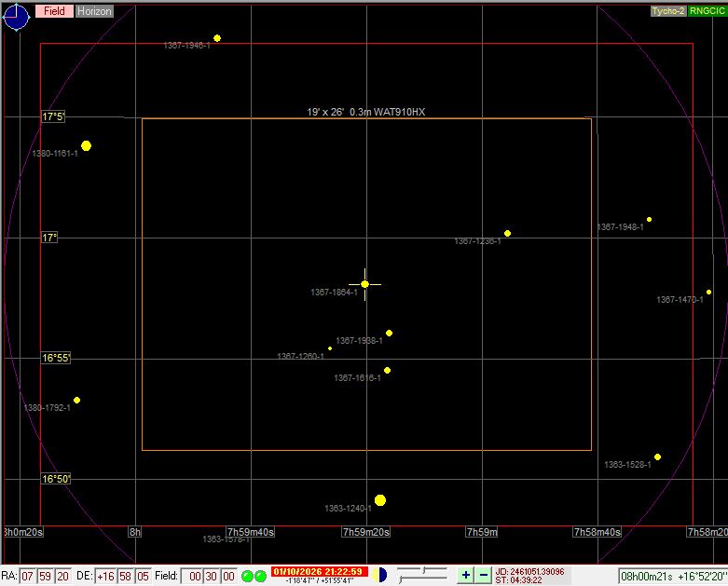Click the upper slider next to the moon icon
Image resolution: width=728 pixels, height=586 pixels.
pos(422,569)
